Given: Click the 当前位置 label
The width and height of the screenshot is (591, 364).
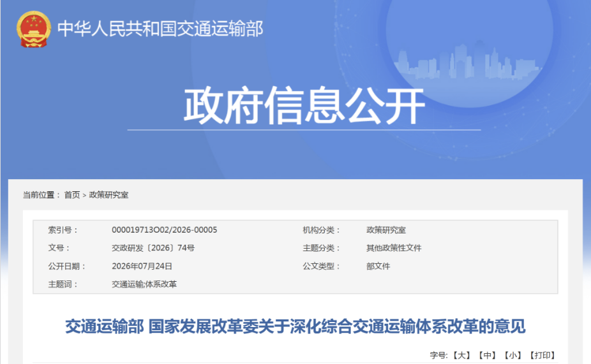Looking at the screenshot, I should pos(41,195).
